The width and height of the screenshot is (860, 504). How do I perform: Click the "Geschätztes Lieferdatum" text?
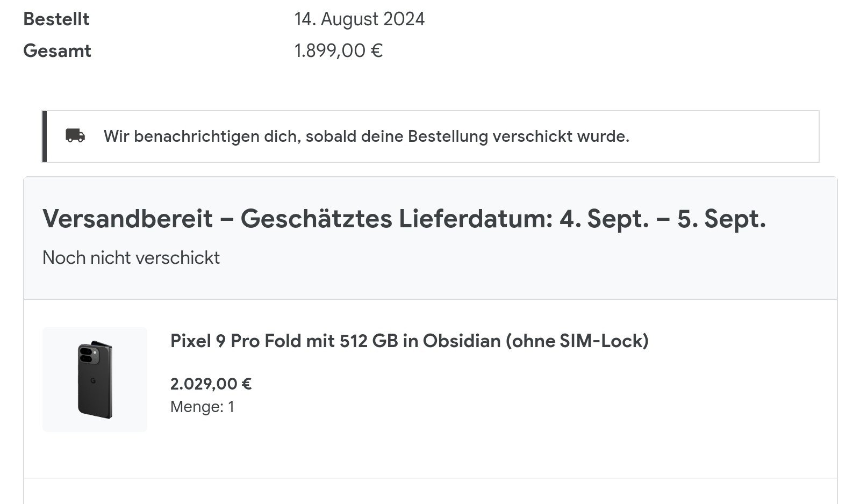[396, 218]
